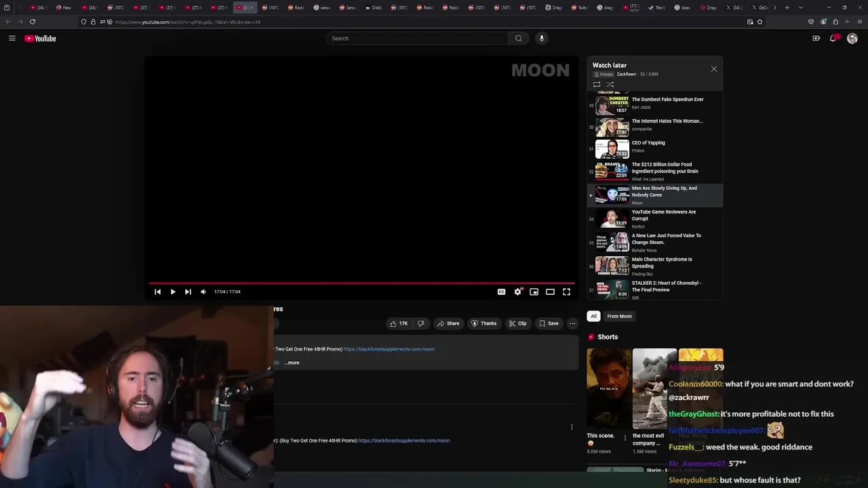This screenshot has width=868, height=488.
Task: Play 'YouTube Game Reviewers Are Corrupt' item
Action: pyautogui.click(x=655, y=219)
